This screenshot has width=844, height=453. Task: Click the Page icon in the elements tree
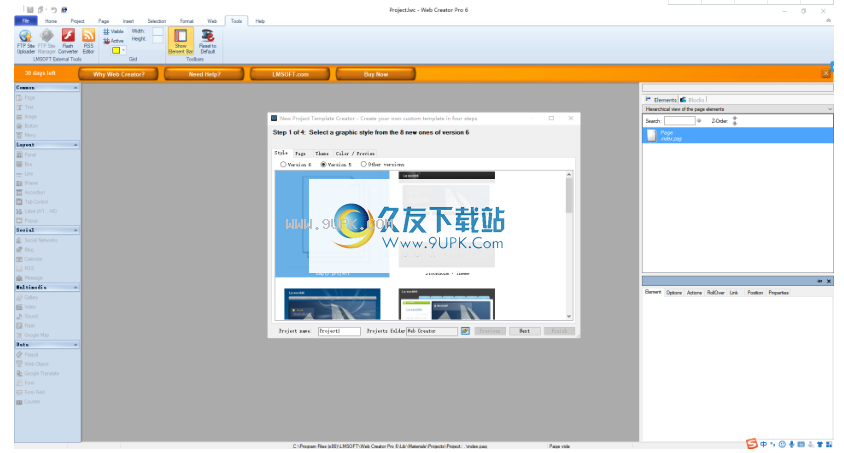pos(651,136)
